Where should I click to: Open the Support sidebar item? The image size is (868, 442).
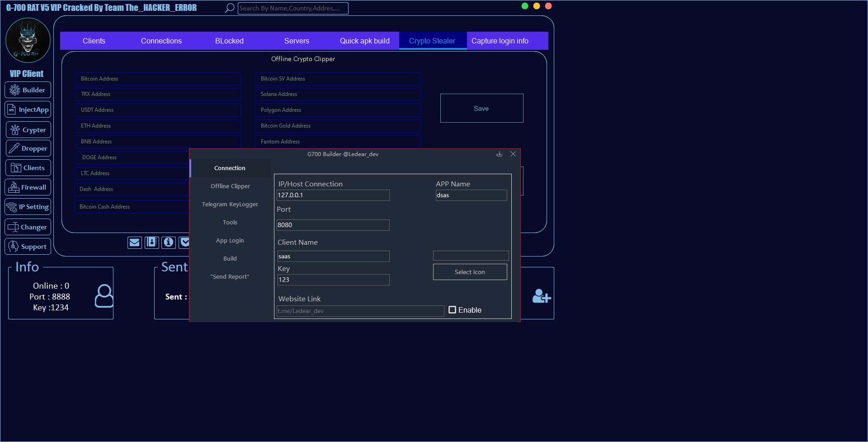(x=28, y=247)
